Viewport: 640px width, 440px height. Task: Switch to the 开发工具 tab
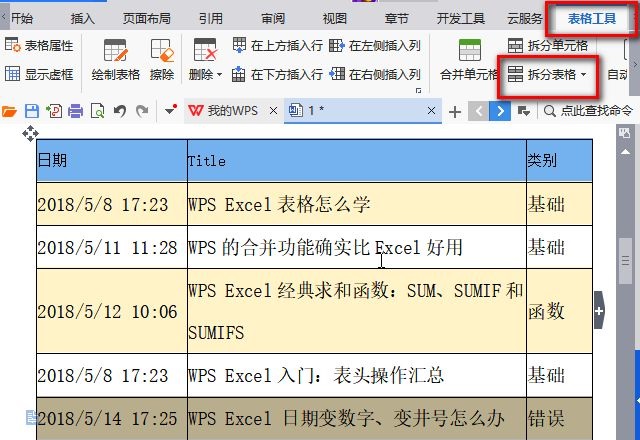point(461,18)
